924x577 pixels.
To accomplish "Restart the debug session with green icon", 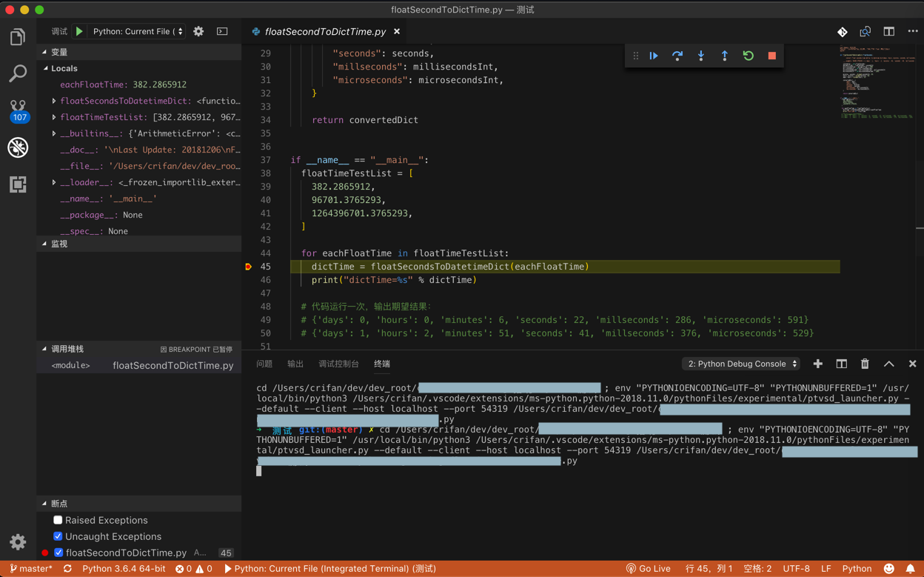I will pyautogui.click(x=748, y=56).
